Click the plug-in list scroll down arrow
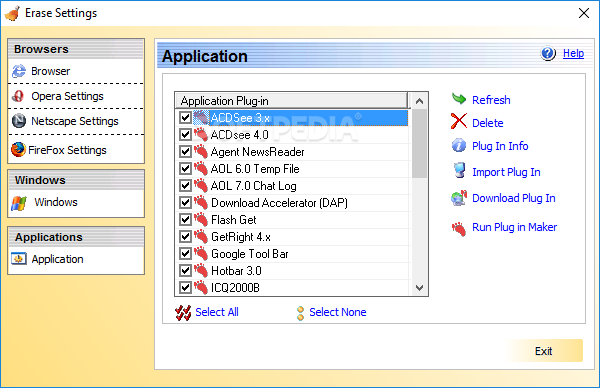 [419, 288]
